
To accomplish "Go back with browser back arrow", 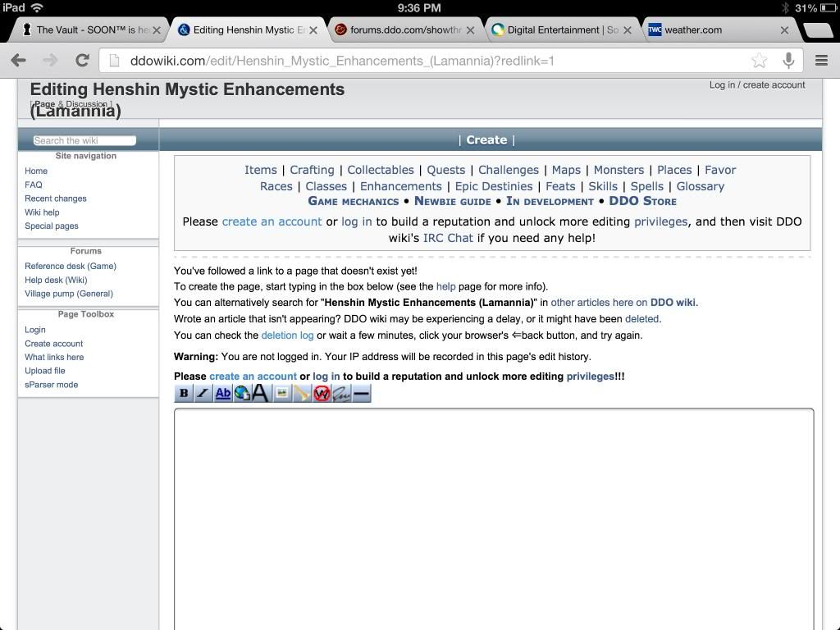I will coord(19,60).
